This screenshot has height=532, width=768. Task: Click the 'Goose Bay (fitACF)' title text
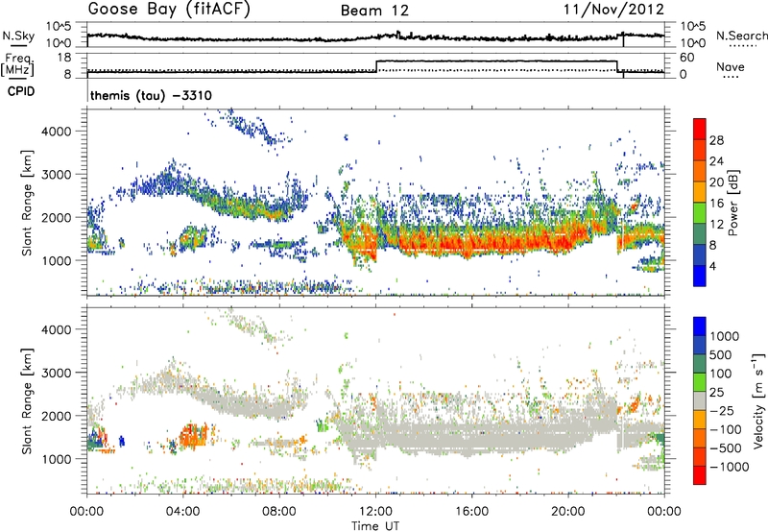click(169, 10)
